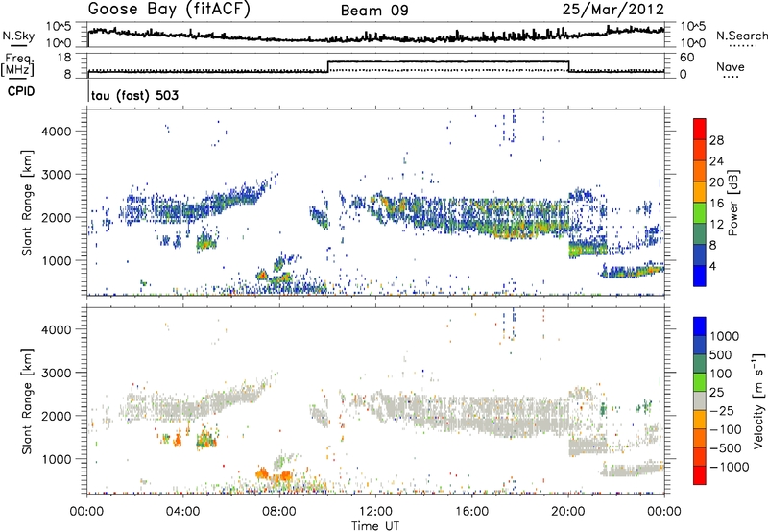768x532 pixels.
Task: Click the red top segment of power colorbar
Action: (x=700, y=130)
